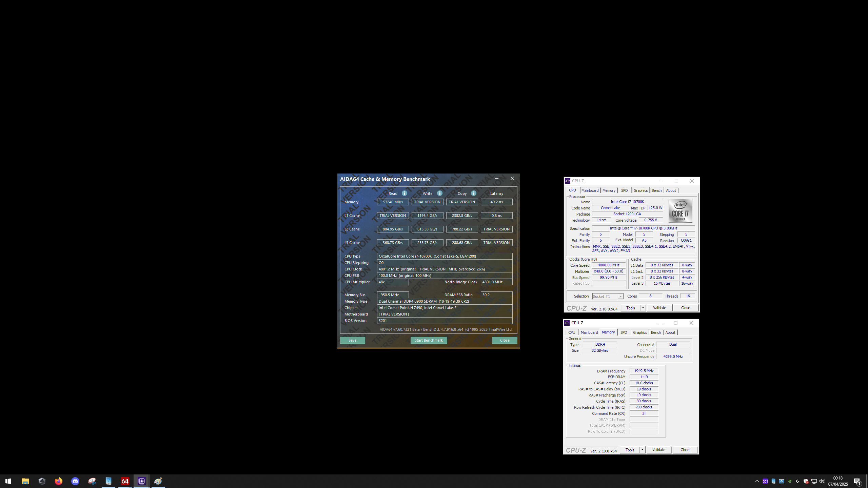Open the Snipping Tool taskbar icon
The height and width of the screenshot is (488, 868).
click(x=92, y=481)
